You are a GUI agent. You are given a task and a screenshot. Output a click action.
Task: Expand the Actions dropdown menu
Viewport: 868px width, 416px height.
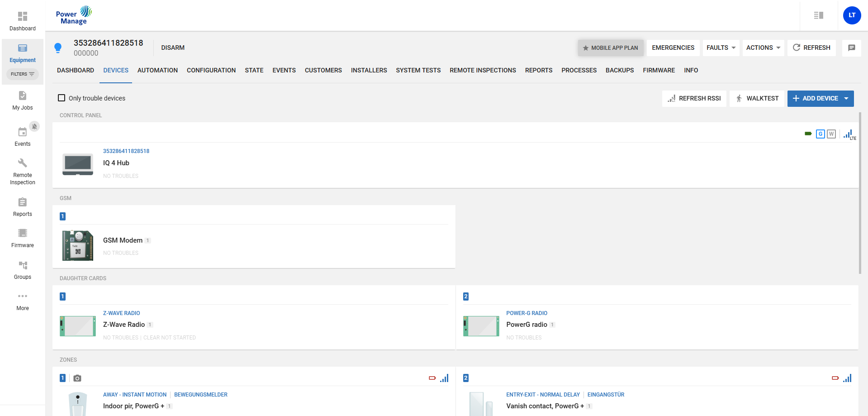[x=763, y=48]
